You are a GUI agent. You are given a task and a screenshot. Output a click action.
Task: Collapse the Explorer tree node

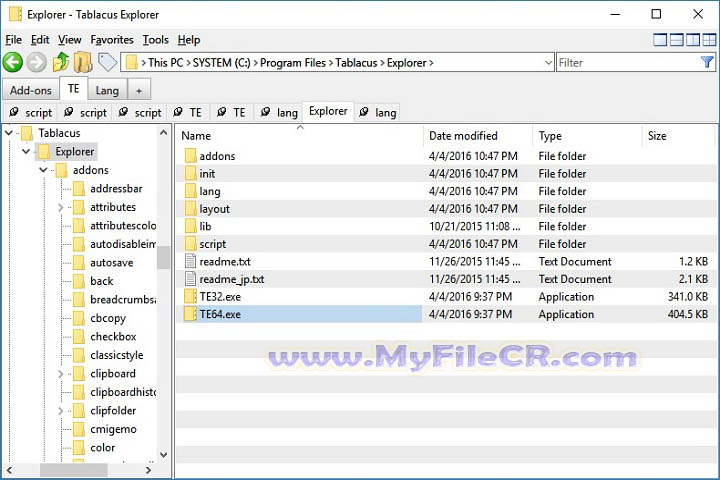pyautogui.click(x=26, y=151)
